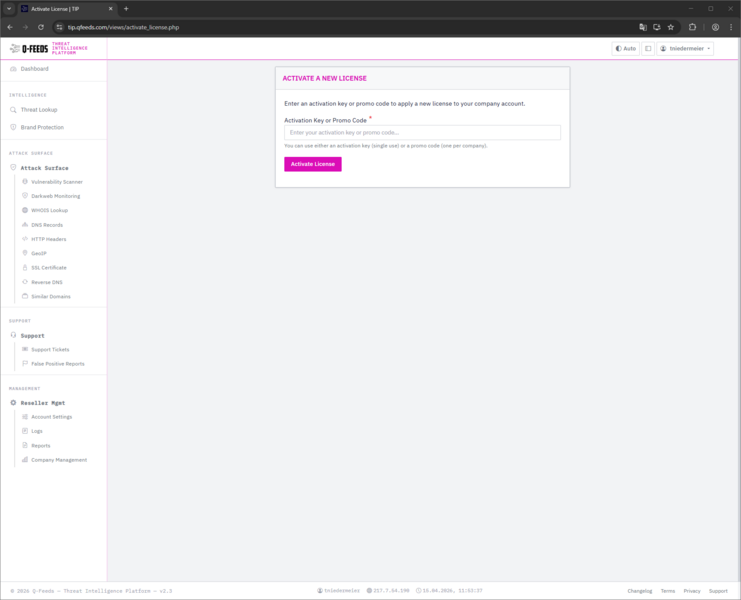
Task: Collapse the Reseller Mgmt section
Action: pyautogui.click(x=43, y=403)
